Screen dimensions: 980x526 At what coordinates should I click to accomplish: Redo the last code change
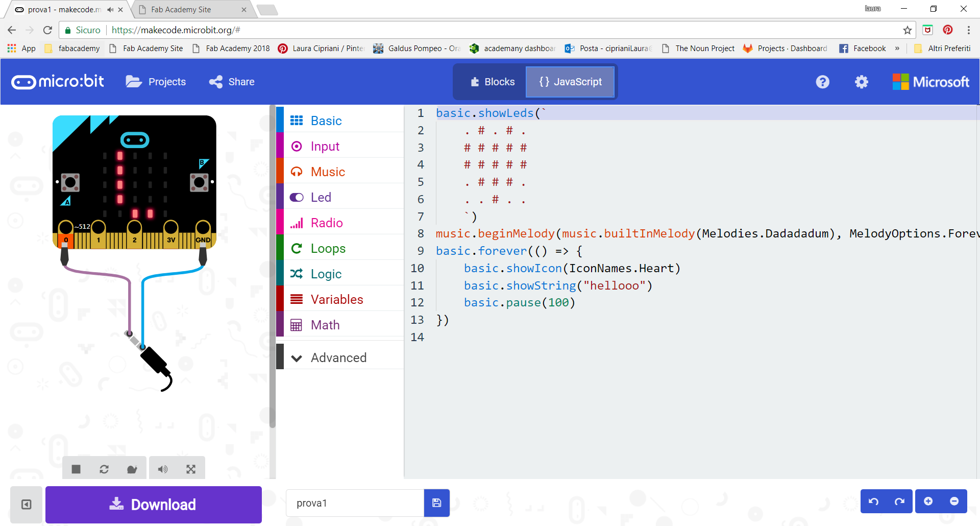899,501
